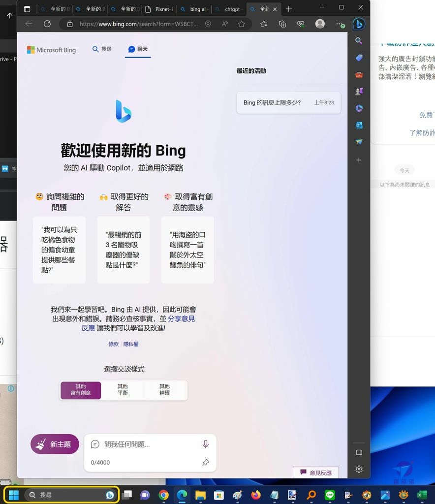Viewport: 435px width, 504px height.
Task: Activate Read Aloud icon in address bar
Action: pos(225,24)
